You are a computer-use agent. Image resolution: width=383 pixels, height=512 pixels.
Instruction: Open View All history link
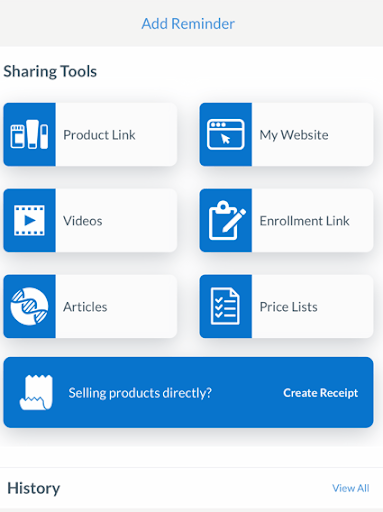pos(351,488)
